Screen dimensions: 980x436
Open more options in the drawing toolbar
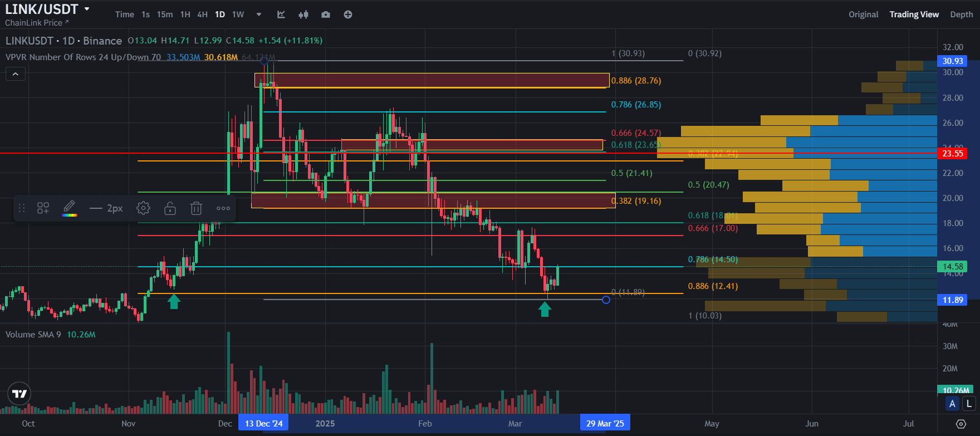pos(223,208)
